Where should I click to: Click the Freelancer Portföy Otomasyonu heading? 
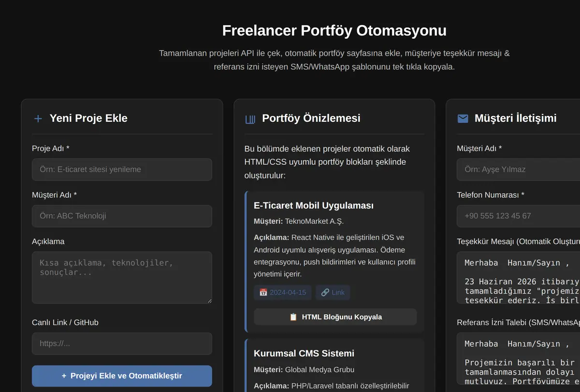click(x=334, y=30)
